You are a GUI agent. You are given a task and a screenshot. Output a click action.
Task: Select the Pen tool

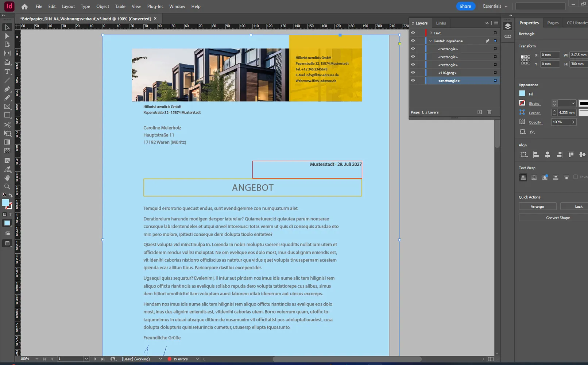pyautogui.click(x=7, y=89)
